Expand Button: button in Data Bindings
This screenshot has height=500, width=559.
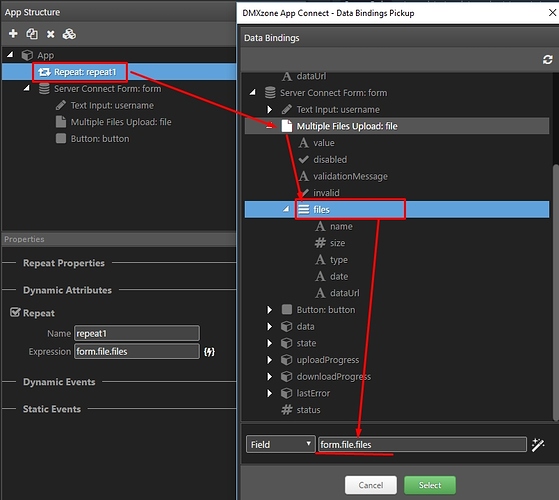pyautogui.click(x=270, y=310)
